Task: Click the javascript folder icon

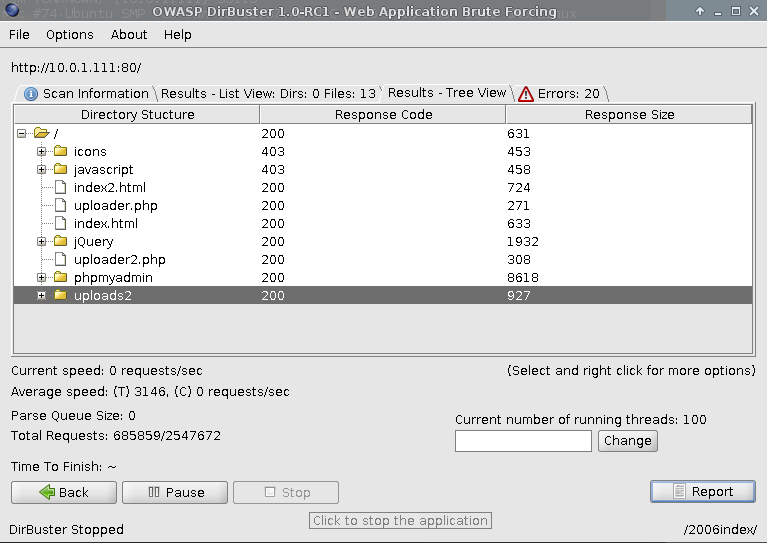Action: pos(60,170)
